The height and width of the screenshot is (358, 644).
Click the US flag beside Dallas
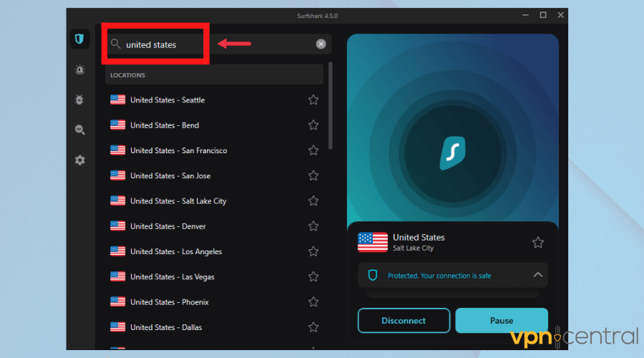118,326
